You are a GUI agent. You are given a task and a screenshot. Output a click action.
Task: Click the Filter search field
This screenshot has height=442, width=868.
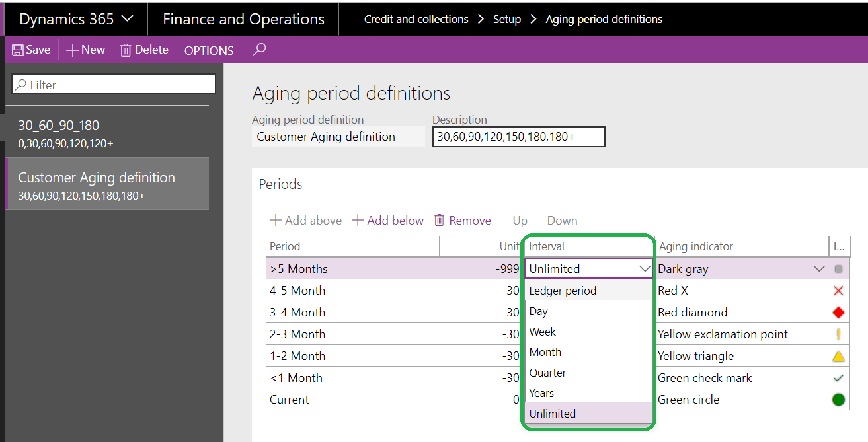[x=114, y=85]
